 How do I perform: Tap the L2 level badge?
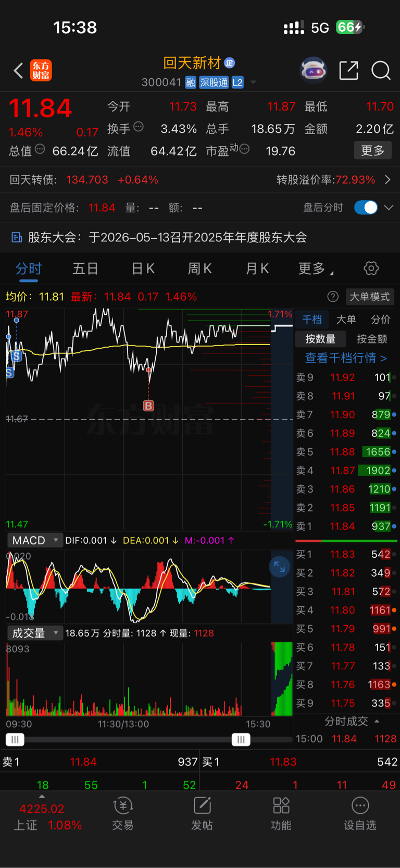[x=238, y=82]
